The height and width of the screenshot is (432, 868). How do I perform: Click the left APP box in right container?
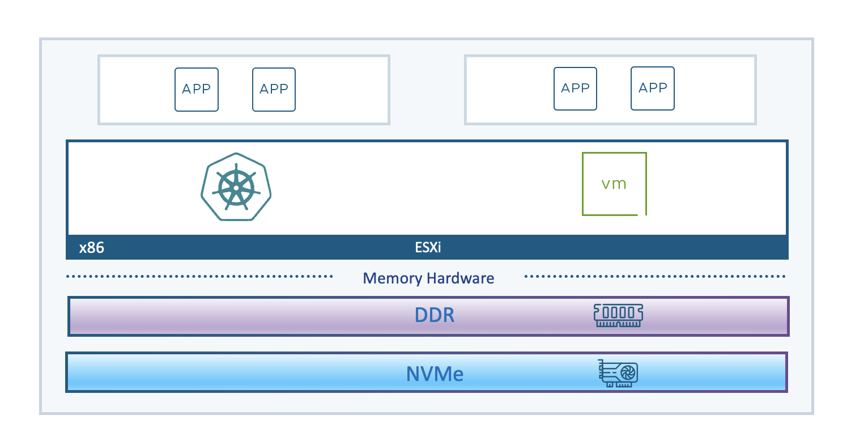[x=575, y=88]
